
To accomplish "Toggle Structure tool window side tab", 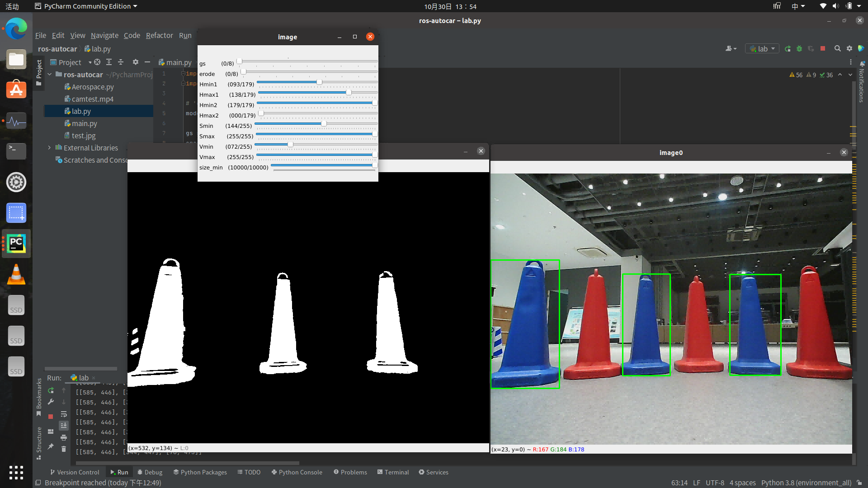I will point(39,444).
